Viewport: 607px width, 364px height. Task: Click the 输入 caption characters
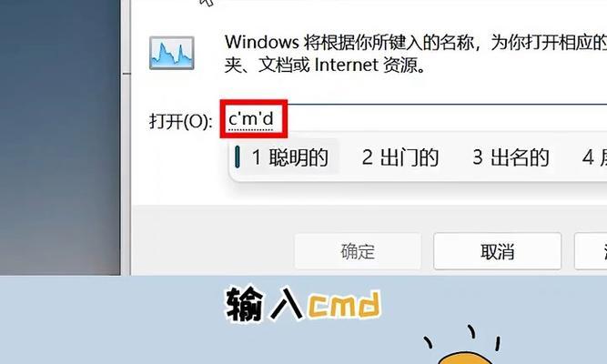[x=264, y=304]
